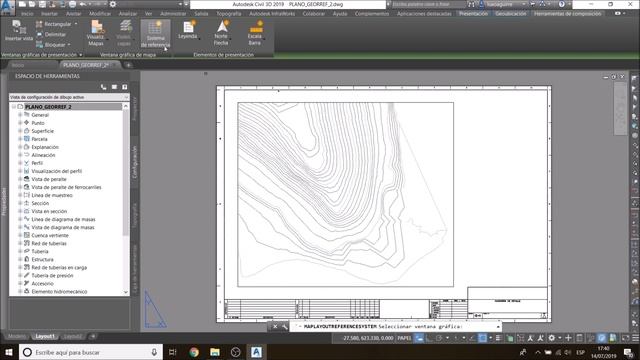The image size is (640, 360).
Task: Open Windows Task View
Action: pos(172,352)
